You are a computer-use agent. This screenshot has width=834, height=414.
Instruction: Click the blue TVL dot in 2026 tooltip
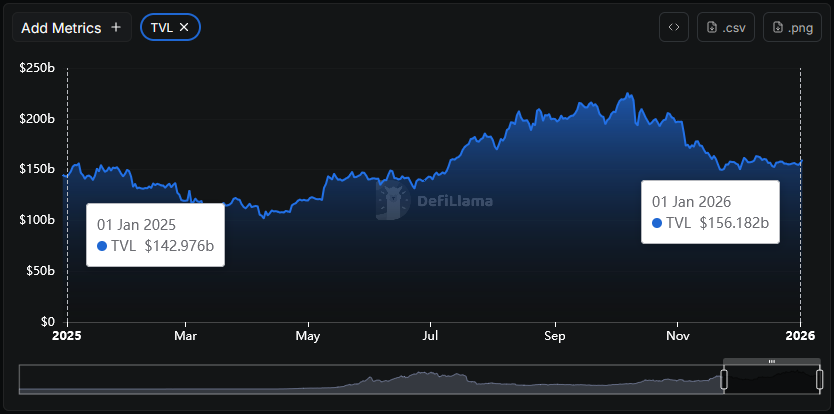657,223
